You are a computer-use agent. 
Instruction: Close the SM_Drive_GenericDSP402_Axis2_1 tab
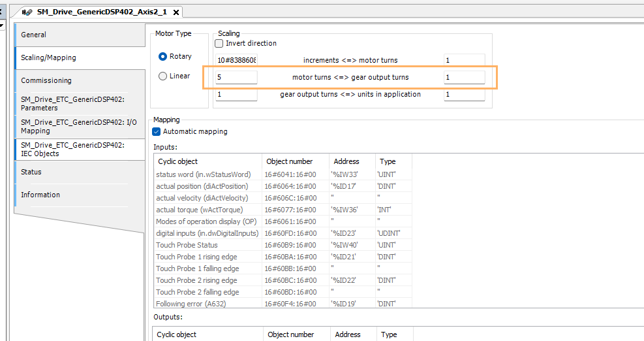[176, 12]
